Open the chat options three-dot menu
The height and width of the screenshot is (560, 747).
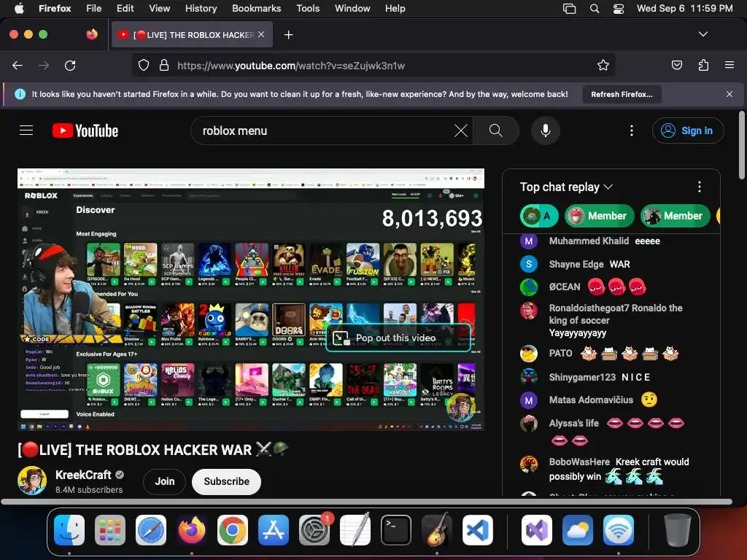(700, 187)
